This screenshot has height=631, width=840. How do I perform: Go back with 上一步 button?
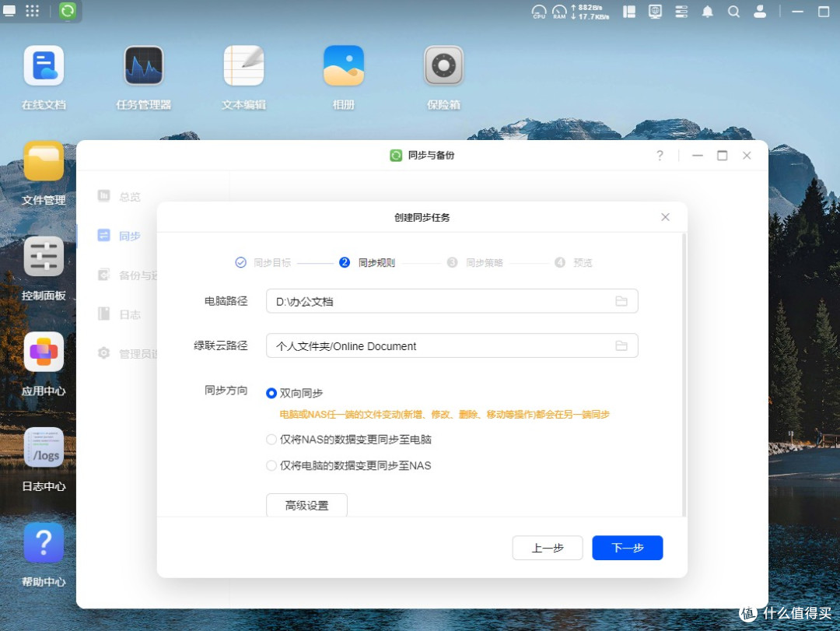[548, 548]
